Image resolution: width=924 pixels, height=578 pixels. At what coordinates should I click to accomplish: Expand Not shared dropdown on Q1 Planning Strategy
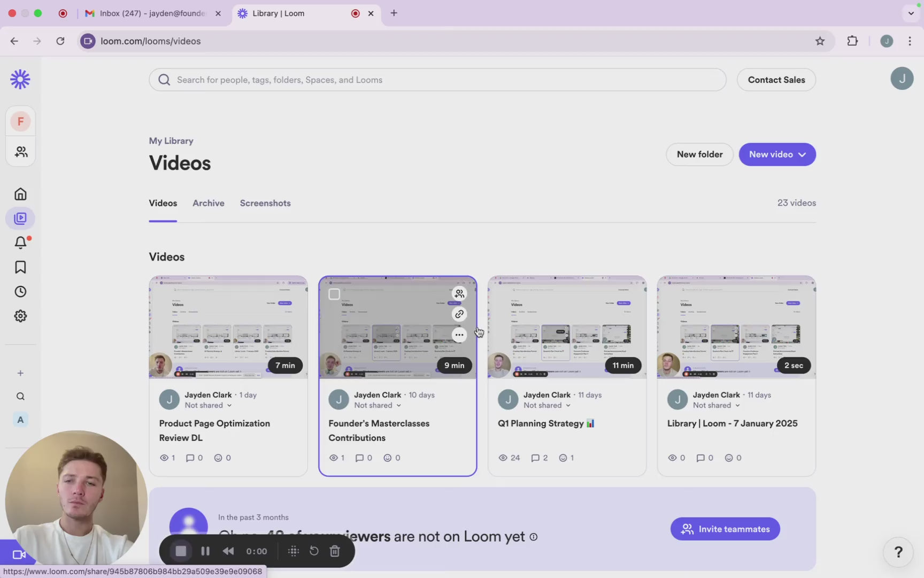[546, 406]
